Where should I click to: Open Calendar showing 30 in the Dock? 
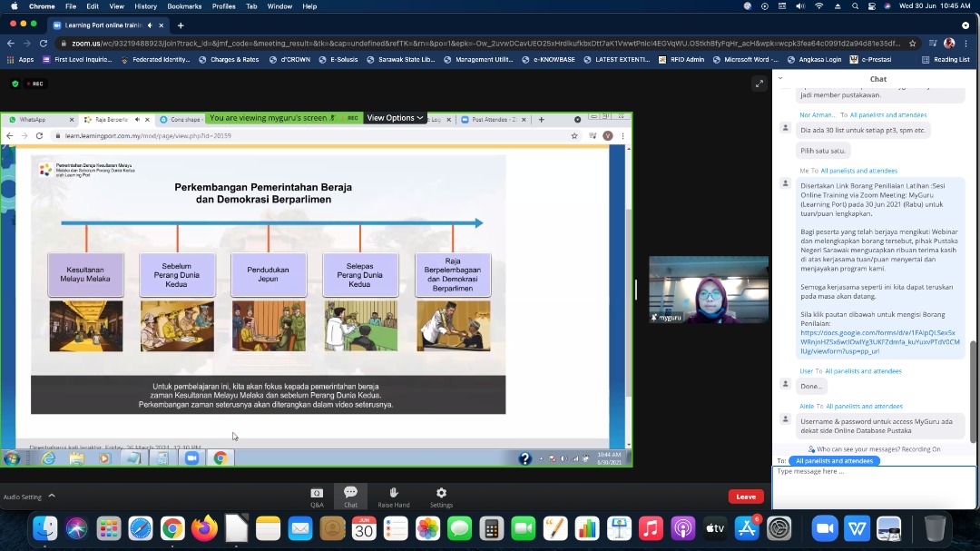pos(364,528)
